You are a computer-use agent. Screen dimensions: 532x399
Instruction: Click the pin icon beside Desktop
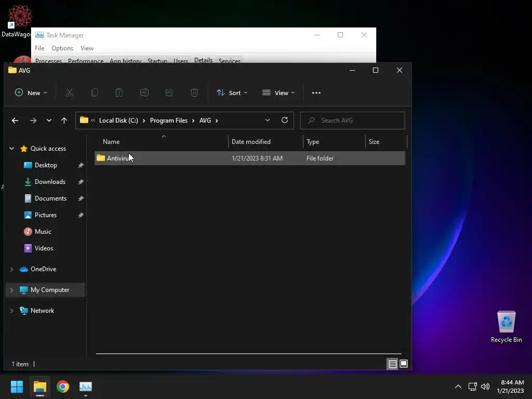pos(81,165)
